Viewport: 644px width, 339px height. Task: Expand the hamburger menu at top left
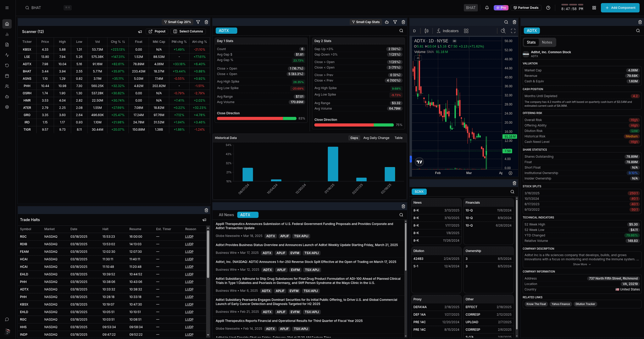click(x=7, y=8)
